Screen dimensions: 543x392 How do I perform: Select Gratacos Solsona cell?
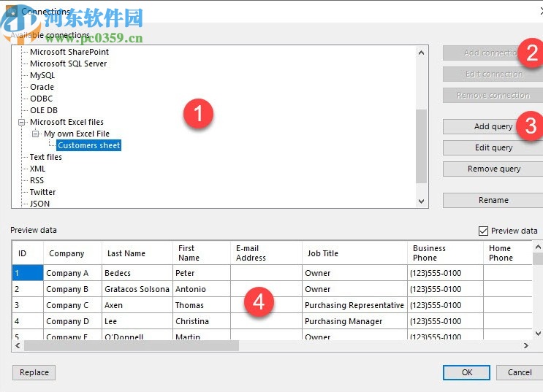[137, 289]
